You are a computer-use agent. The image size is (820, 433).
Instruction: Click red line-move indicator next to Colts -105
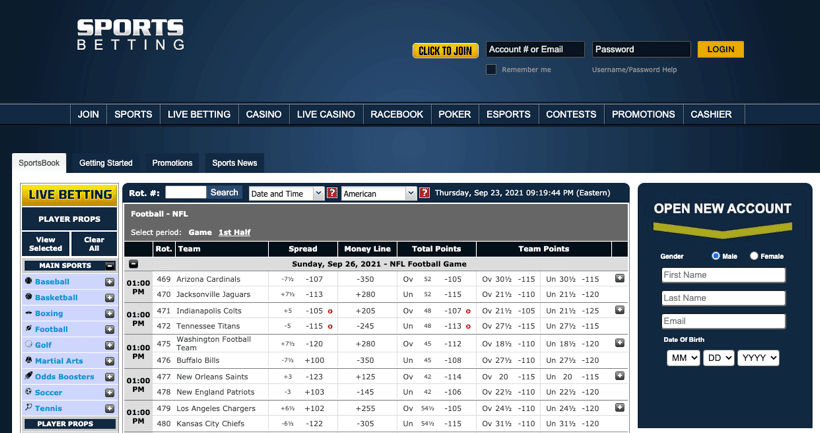click(330, 311)
